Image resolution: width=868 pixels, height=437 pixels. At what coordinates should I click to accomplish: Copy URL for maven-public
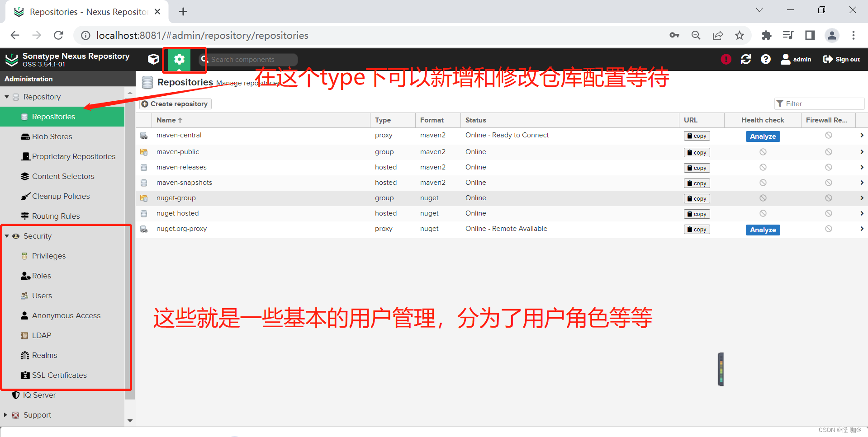tap(697, 153)
